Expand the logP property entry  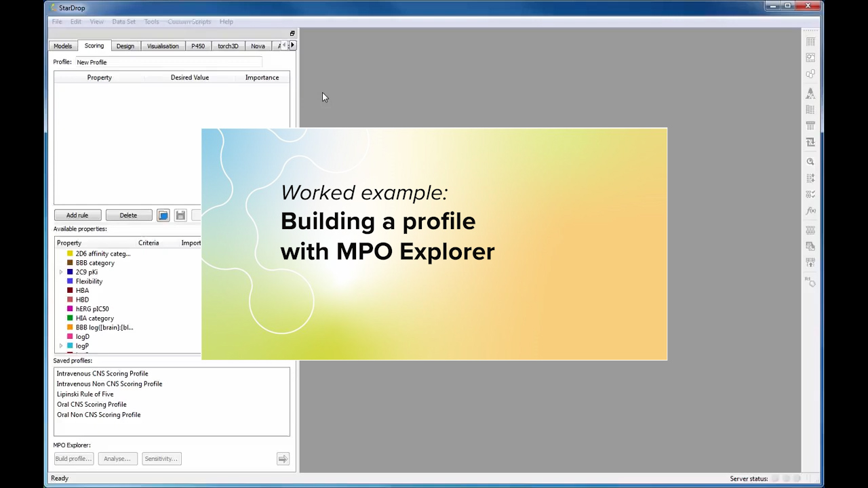click(61, 346)
